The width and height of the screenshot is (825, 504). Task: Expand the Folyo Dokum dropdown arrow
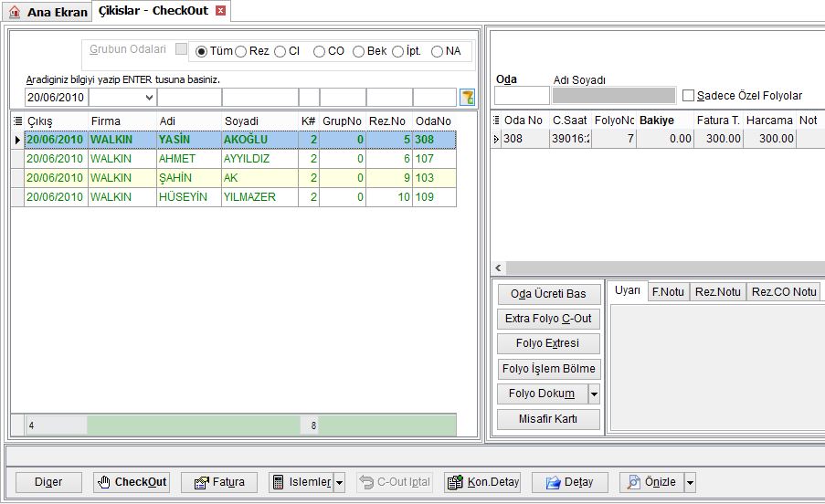pos(594,394)
